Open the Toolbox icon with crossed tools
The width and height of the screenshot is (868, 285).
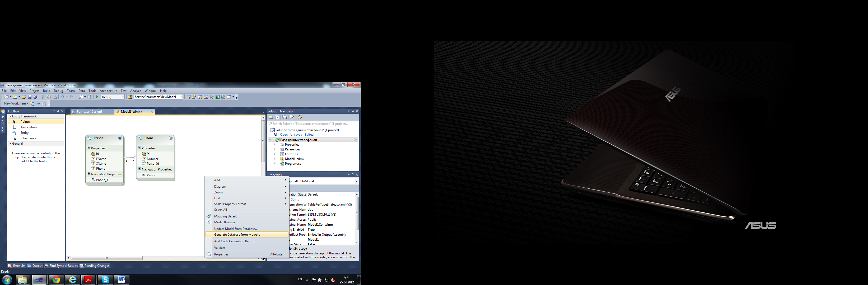click(212, 97)
